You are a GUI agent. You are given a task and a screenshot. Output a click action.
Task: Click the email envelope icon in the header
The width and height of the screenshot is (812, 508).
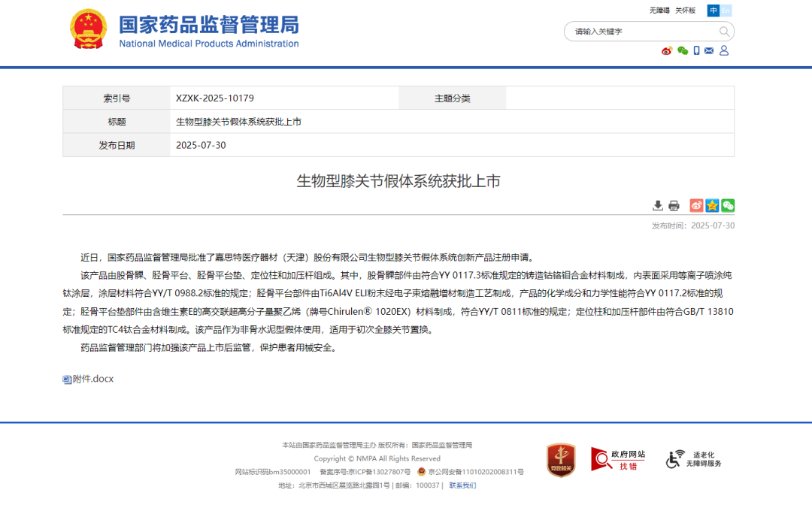709,51
